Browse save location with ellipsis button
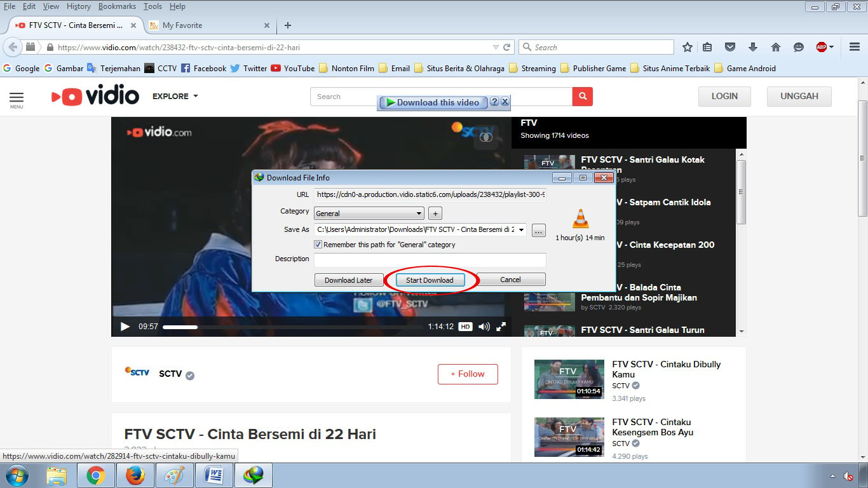868x488 pixels. coord(538,231)
